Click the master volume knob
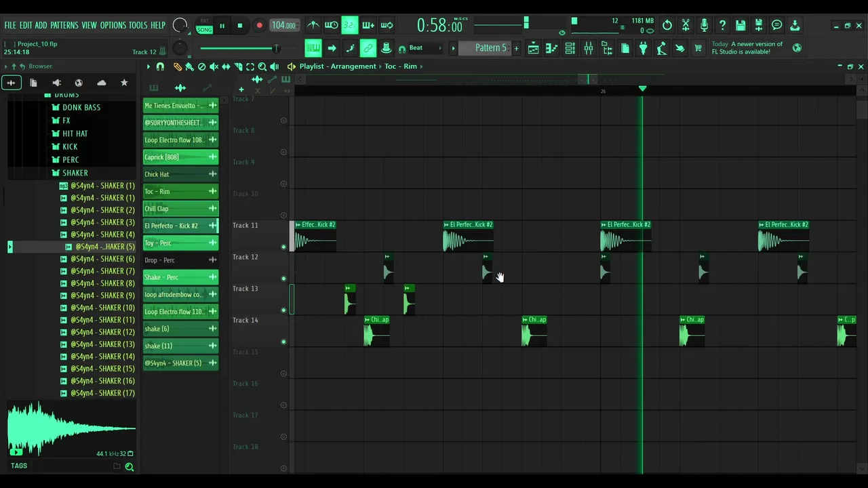 (x=180, y=26)
